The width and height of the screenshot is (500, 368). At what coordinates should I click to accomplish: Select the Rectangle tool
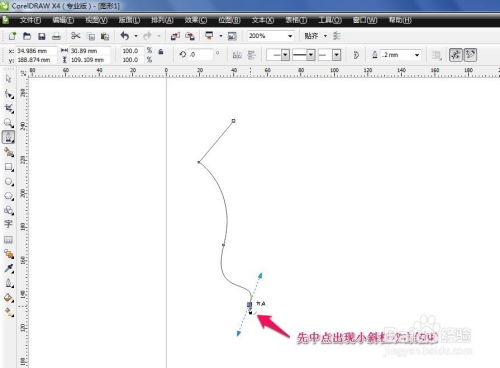tap(8, 167)
